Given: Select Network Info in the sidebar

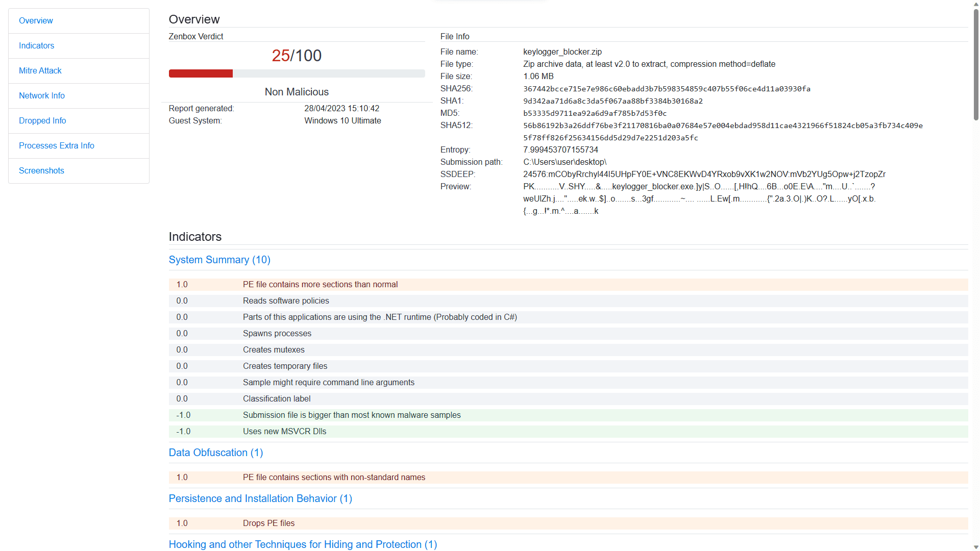Looking at the screenshot, I should click(x=42, y=96).
